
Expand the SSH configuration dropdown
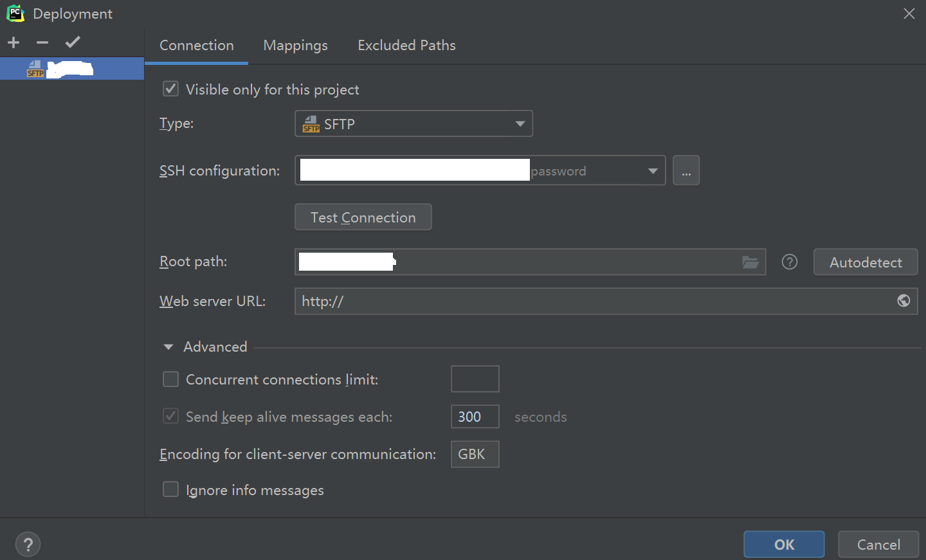pyautogui.click(x=653, y=171)
